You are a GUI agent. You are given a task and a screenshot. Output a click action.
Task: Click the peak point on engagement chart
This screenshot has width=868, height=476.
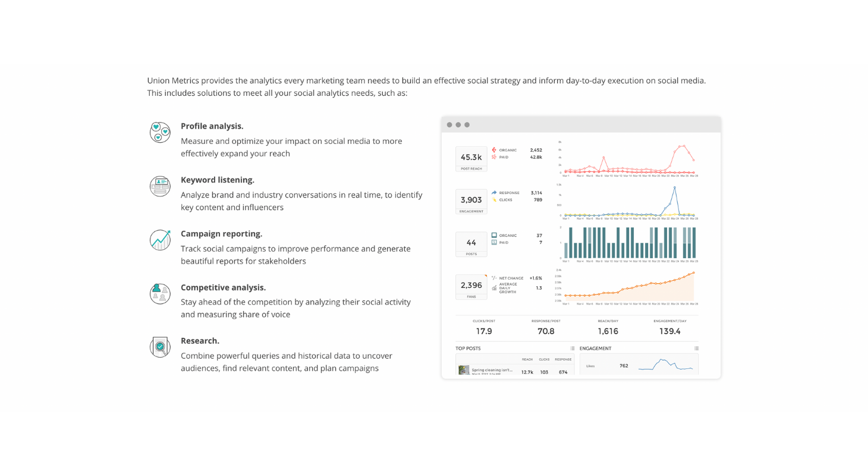pos(674,187)
